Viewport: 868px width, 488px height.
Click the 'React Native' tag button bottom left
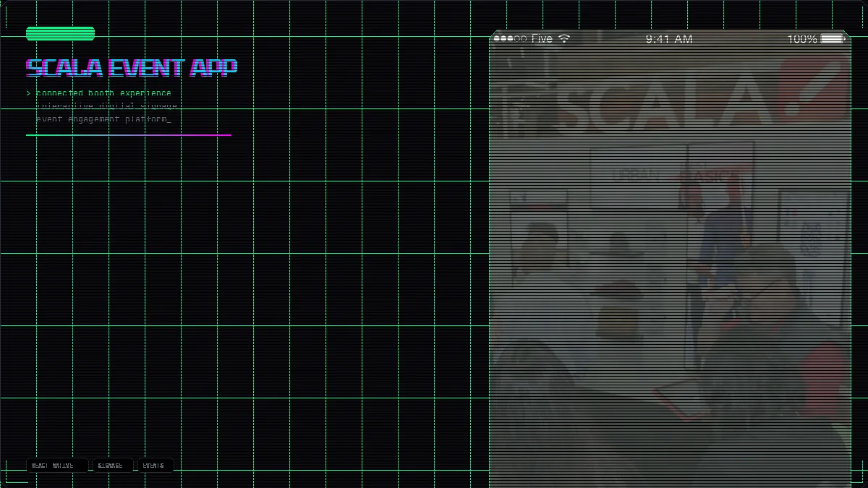pos(56,465)
